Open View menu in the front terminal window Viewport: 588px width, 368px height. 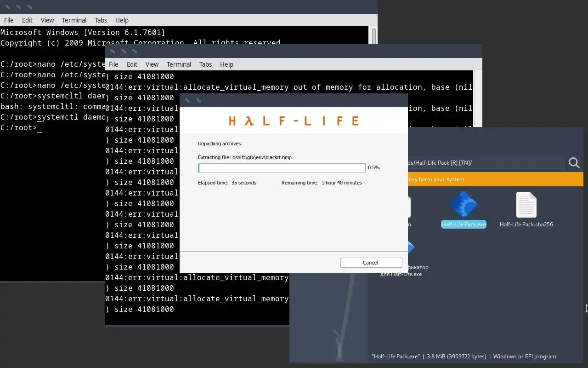click(152, 64)
